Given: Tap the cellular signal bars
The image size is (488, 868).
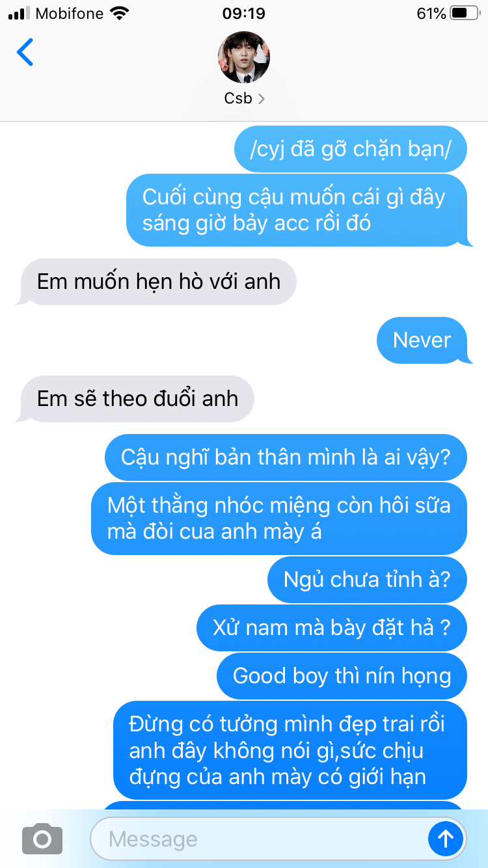Looking at the screenshot, I should click(x=20, y=13).
